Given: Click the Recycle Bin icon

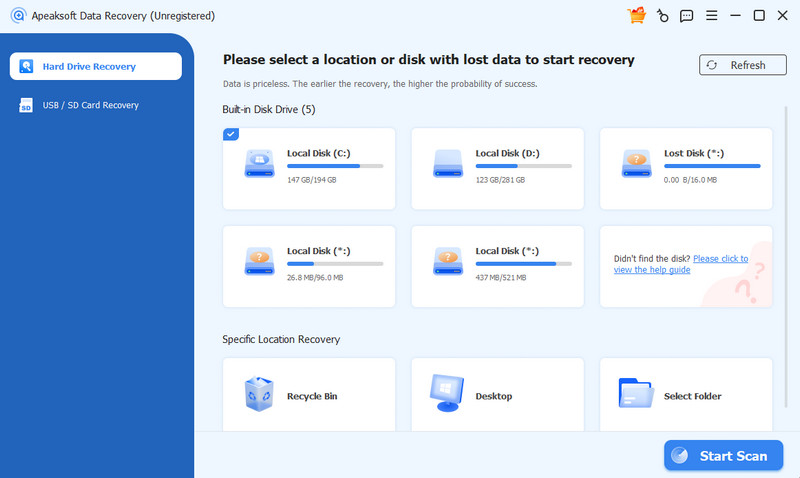Looking at the screenshot, I should tap(259, 394).
